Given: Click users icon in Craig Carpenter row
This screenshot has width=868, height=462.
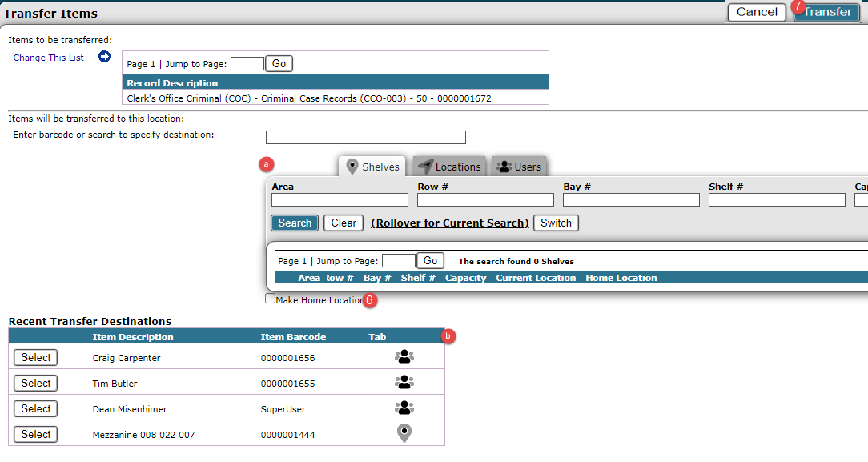Looking at the screenshot, I should [404, 357].
